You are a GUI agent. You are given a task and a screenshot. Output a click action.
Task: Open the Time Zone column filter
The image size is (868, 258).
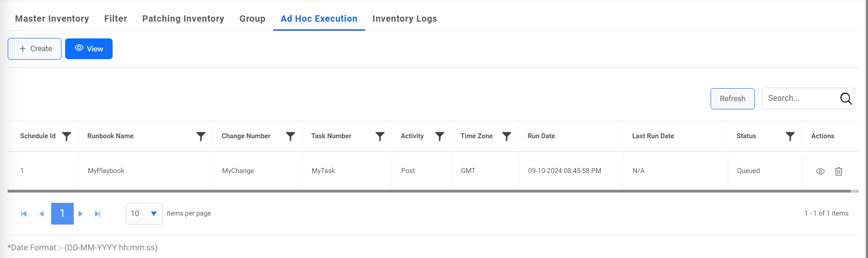(x=507, y=136)
